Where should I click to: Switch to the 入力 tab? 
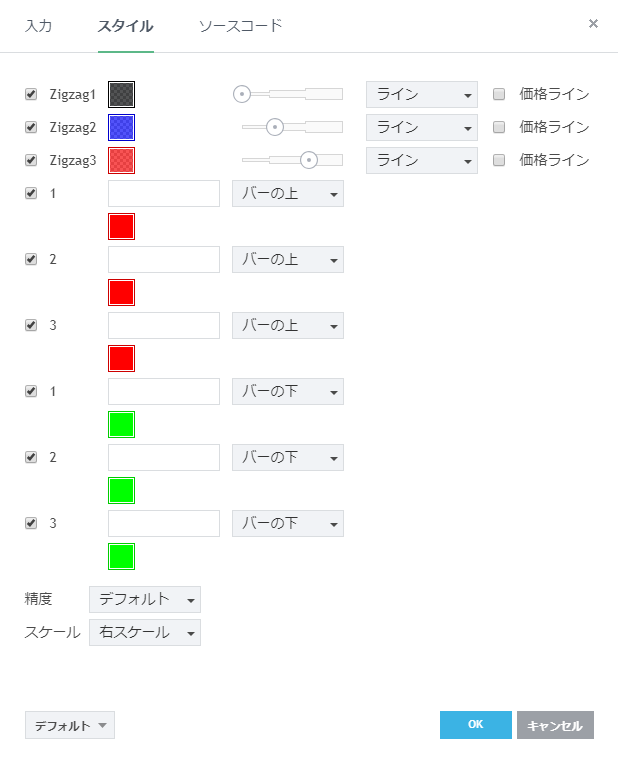point(38,26)
